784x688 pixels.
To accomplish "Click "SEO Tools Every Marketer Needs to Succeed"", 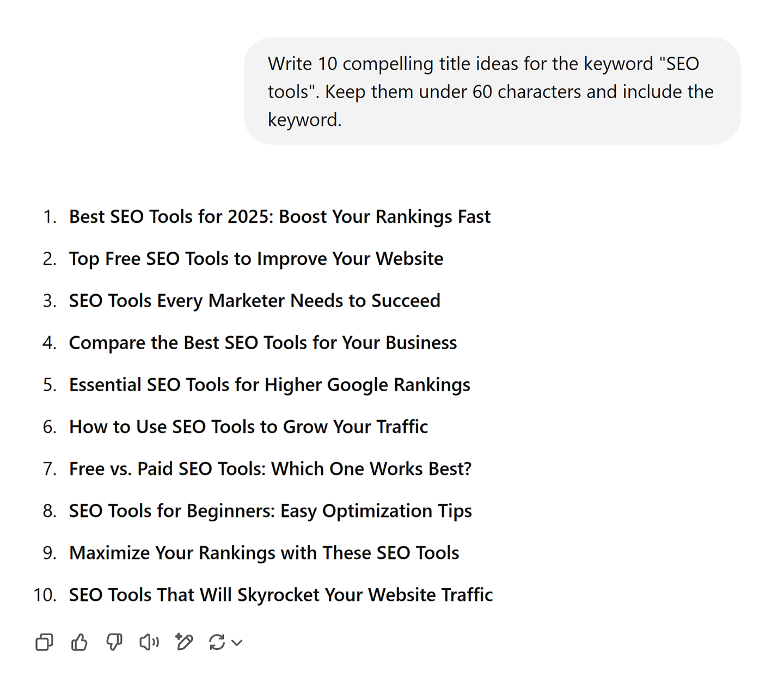I will (x=254, y=301).
